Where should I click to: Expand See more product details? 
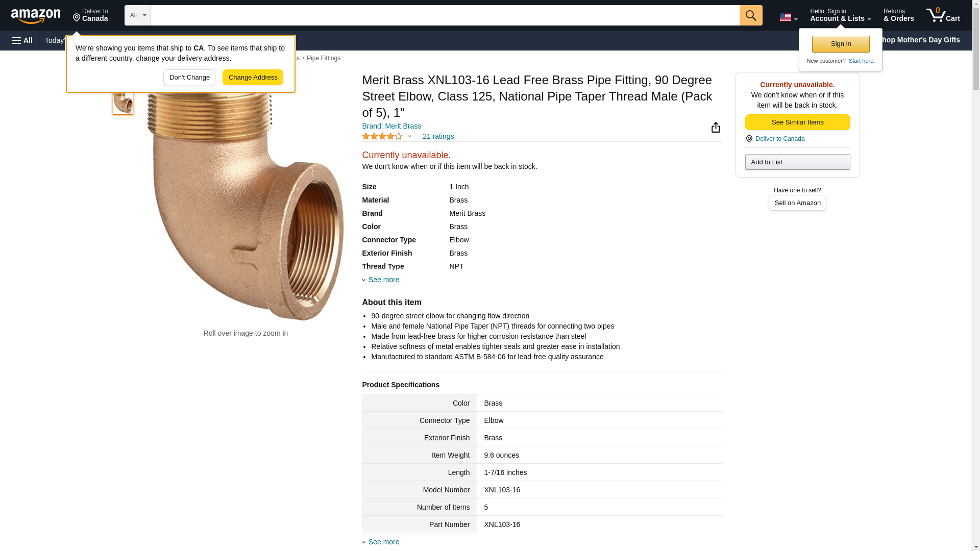click(383, 280)
